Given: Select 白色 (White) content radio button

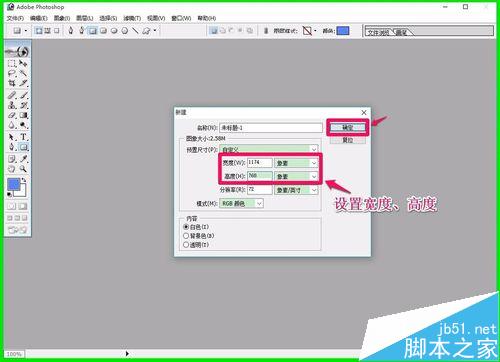Looking at the screenshot, I should (x=186, y=227).
